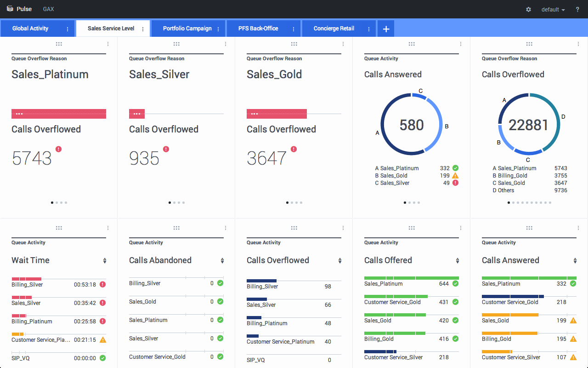588x368 pixels.
Task: Toggle sort order on Wait Time widget
Action: pyautogui.click(x=105, y=261)
